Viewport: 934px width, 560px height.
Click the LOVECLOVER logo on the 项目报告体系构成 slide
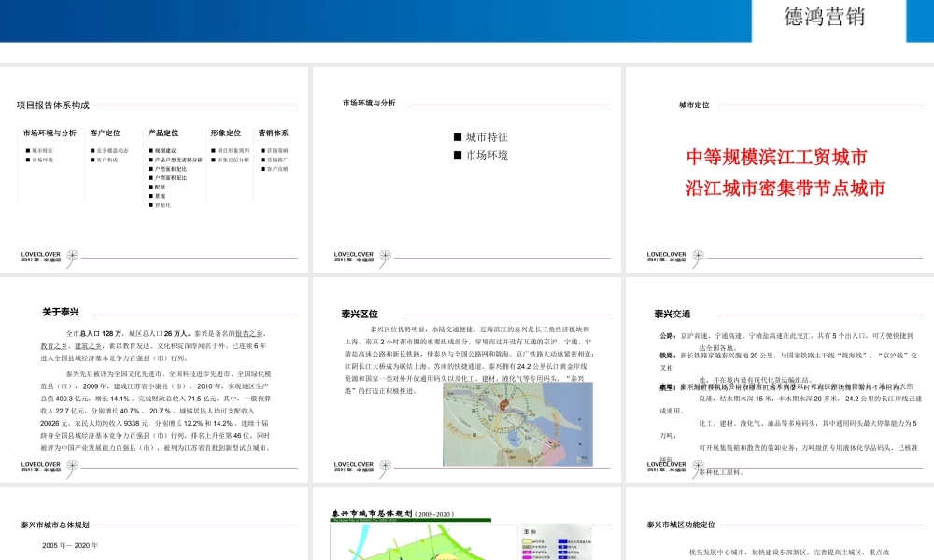50,257
